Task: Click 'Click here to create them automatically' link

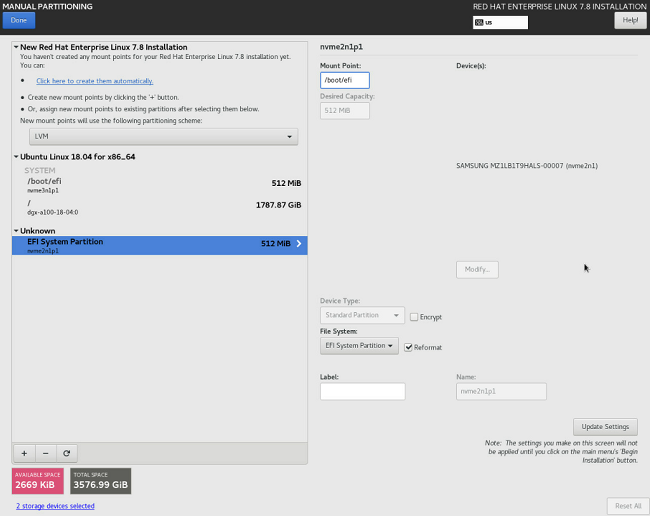Action: coord(95,81)
